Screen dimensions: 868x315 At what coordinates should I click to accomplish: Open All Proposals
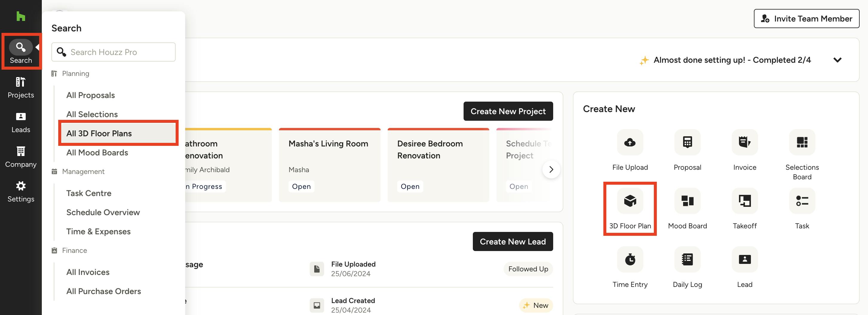[90, 95]
